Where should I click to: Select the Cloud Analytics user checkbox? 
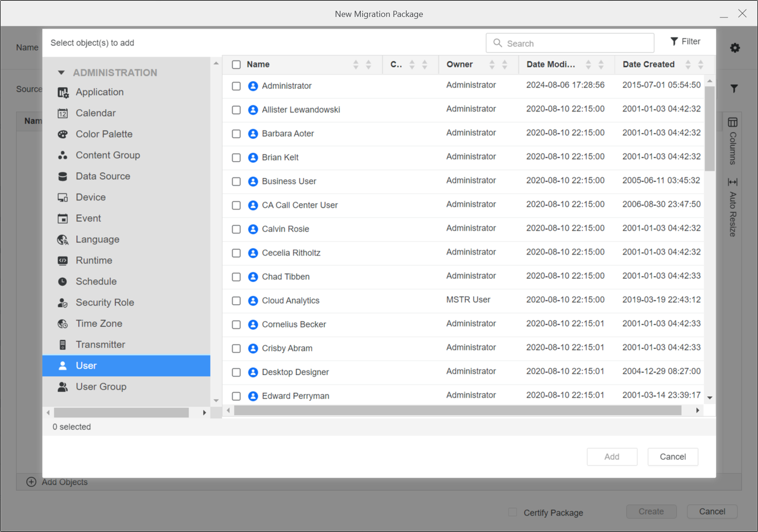coord(236,300)
